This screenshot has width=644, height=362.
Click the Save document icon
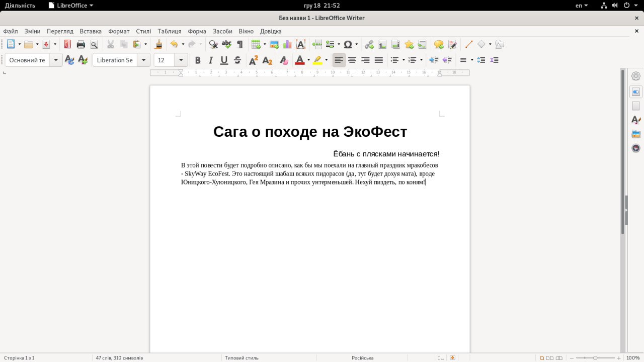46,44
